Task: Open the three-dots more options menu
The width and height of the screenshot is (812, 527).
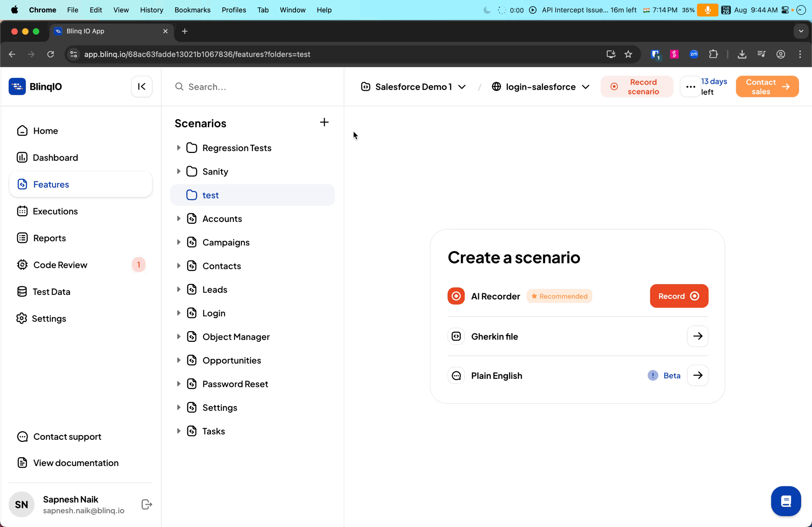Action: click(690, 86)
